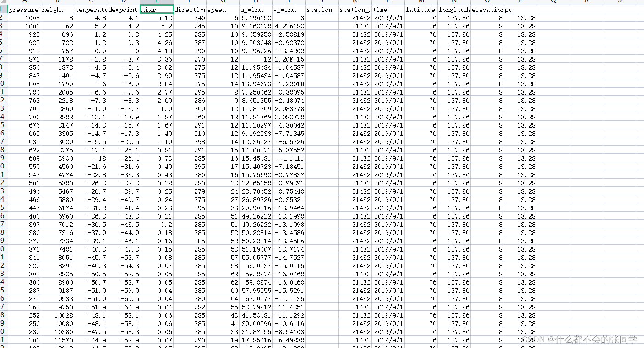Click pw cell in pressure 635 row
644x348 pixels.
click(x=520, y=142)
